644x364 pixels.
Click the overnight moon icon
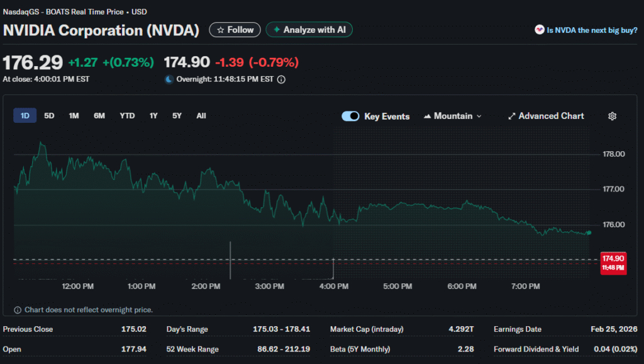(169, 79)
